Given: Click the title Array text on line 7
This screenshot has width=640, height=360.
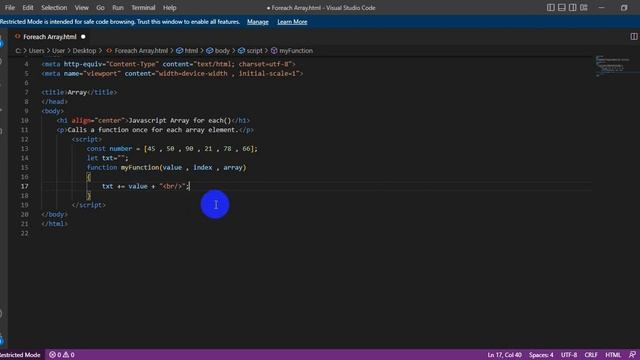Looking at the screenshot, I should [x=77, y=93].
